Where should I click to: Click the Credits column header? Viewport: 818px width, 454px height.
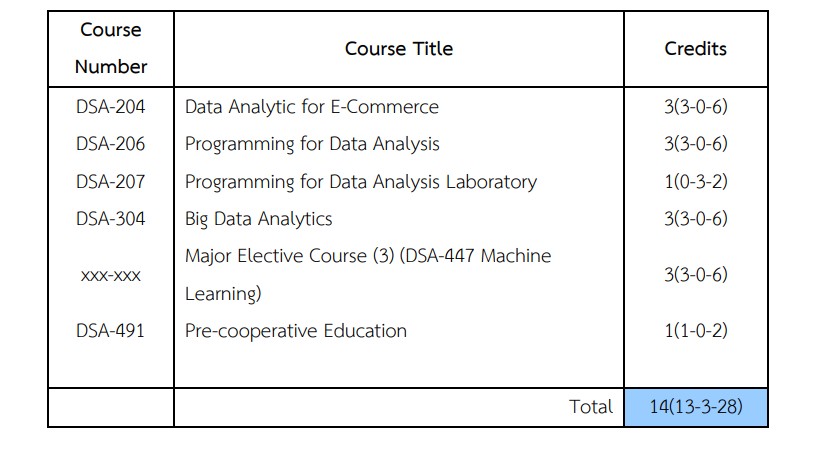pyautogui.click(x=695, y=48)
